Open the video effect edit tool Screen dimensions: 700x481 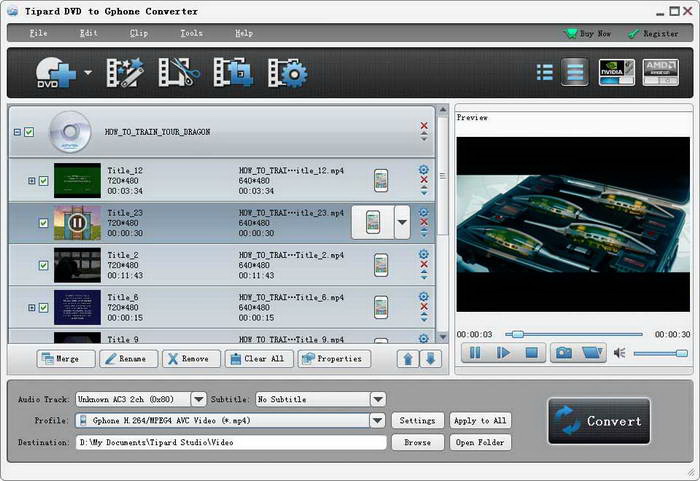point(126,73)
